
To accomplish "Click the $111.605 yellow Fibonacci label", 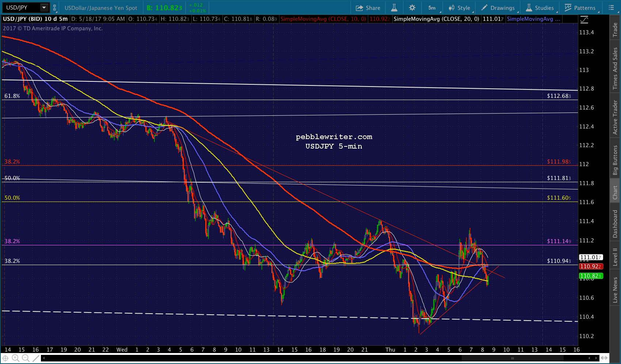I will click(x=559, y=198).
